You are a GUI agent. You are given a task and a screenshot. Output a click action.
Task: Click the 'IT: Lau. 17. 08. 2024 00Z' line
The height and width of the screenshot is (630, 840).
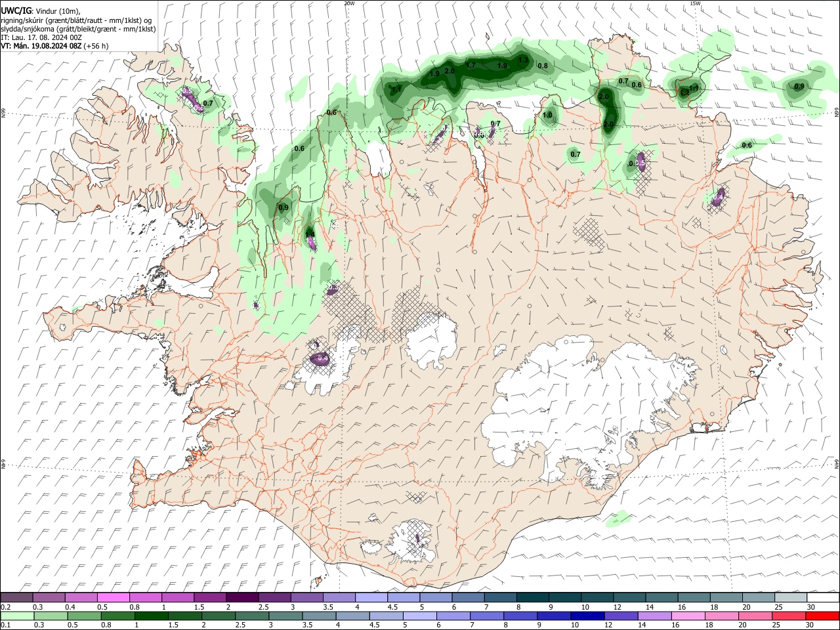[41, 37]
